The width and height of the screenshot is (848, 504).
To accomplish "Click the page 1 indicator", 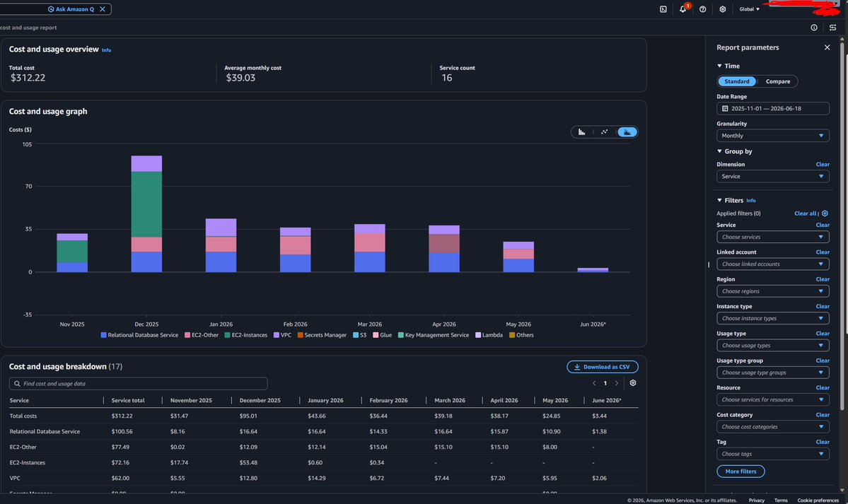I will coord(605,383).
